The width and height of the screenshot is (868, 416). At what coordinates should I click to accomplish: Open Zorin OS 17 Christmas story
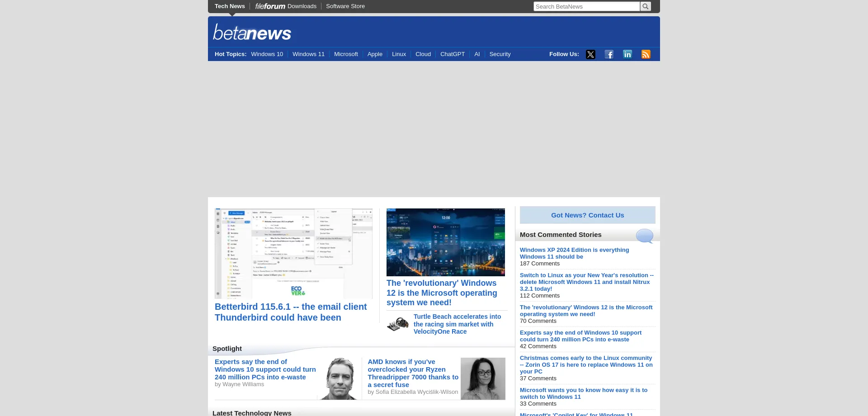(x=586, y=364)
